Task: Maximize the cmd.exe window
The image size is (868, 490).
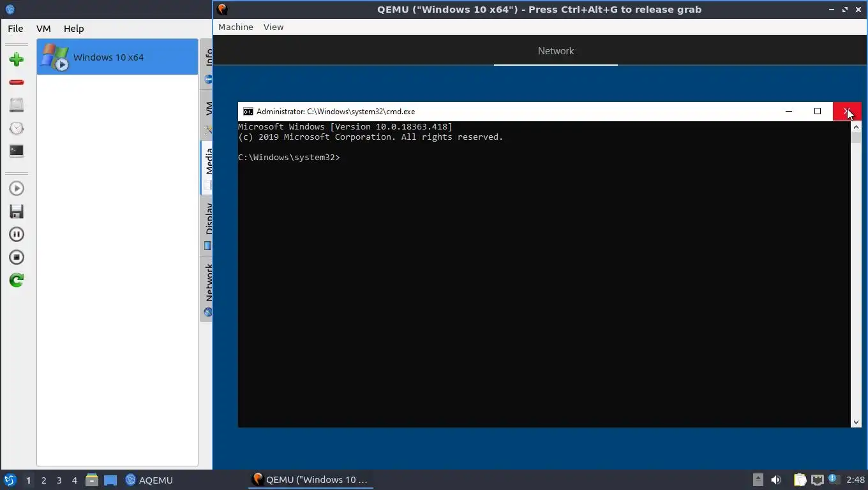Action: click(x=818, y=111)
